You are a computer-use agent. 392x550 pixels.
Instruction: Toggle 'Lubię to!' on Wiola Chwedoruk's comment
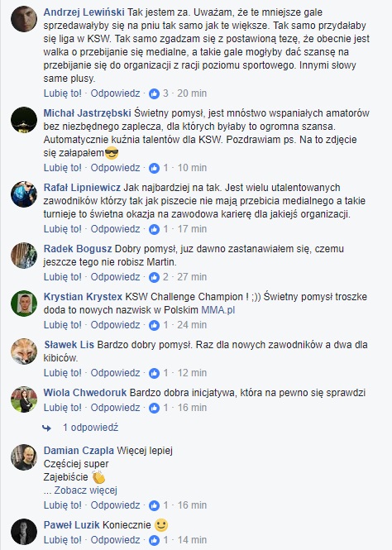(x=62, y=408)
